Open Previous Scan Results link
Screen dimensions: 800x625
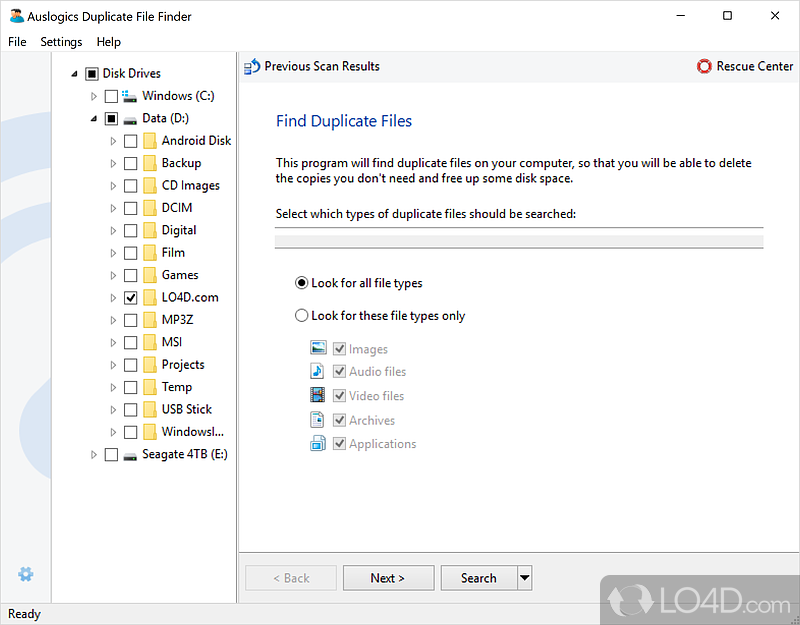point(322,66)
